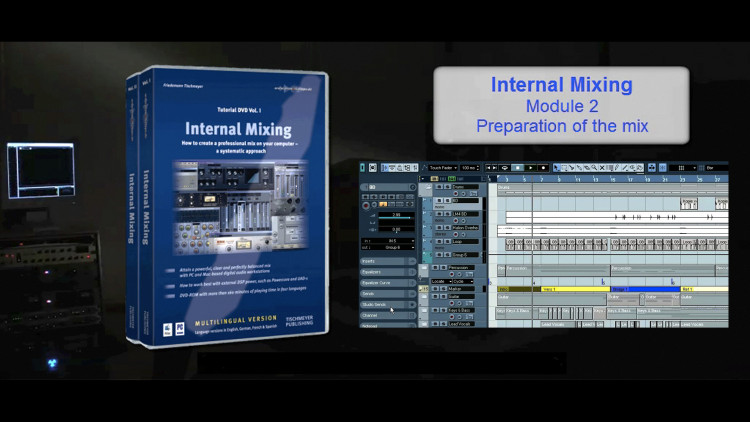This screenshot has height=422, width=750.
Task: Select the Color tool in toolbar
Action: pos(640,167)
